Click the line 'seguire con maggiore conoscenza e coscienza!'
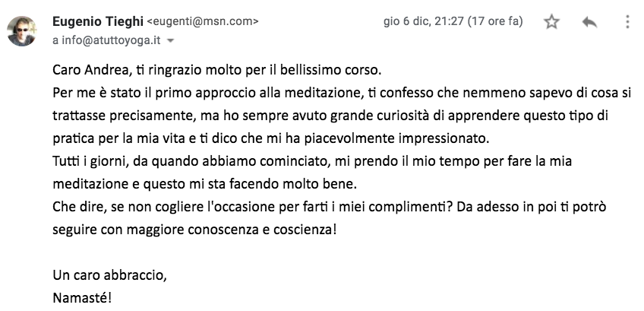The image size is (644, 311). click(194, 230)
